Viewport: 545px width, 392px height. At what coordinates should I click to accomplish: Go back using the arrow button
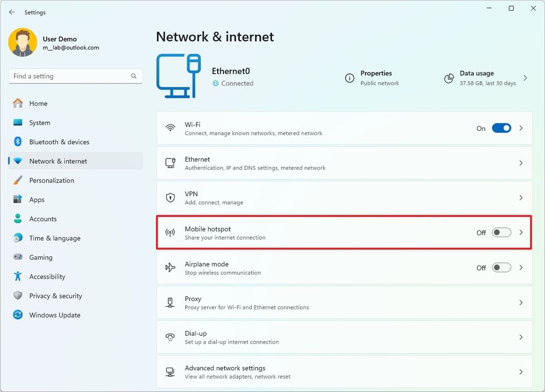(12, 12)
